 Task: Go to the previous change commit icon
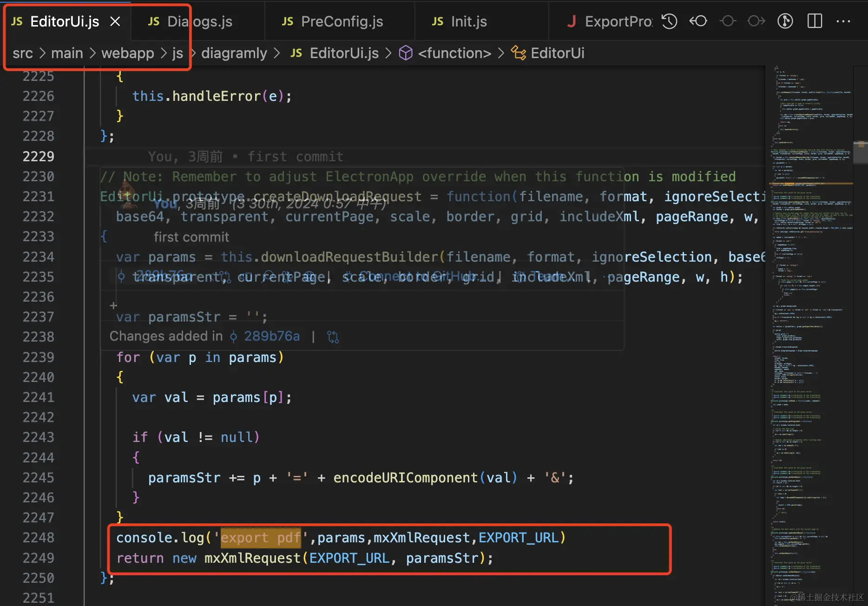[728, 21]
